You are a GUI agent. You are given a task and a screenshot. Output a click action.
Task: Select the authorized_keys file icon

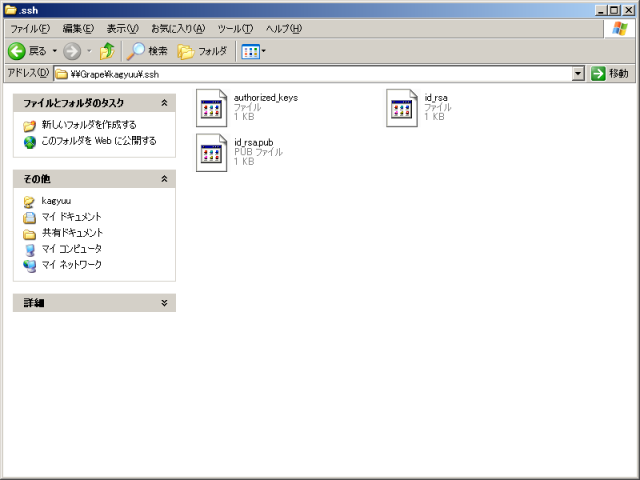point(212,108)
